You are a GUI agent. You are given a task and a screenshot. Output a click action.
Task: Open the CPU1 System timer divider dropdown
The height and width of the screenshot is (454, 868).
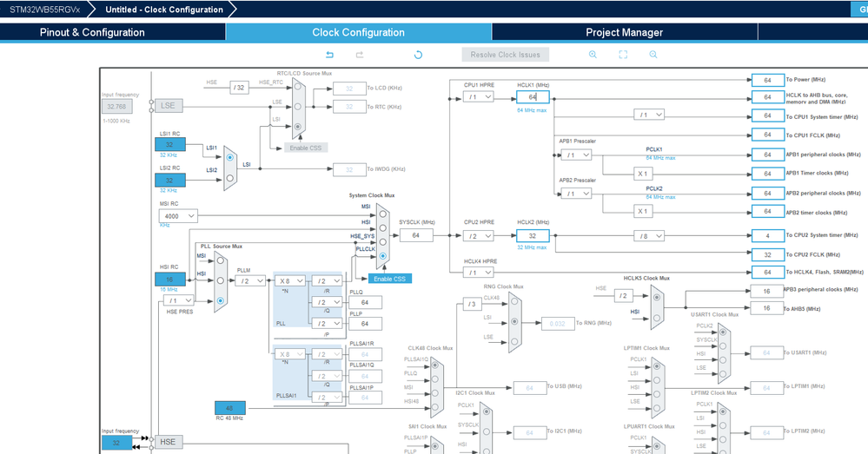[x=649, y=115]
